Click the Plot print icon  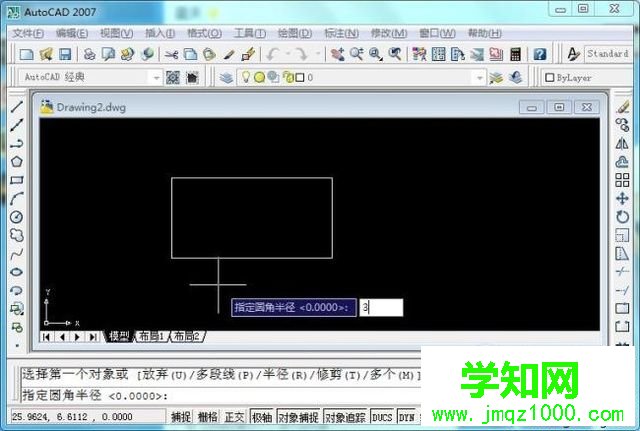(89, 54)
